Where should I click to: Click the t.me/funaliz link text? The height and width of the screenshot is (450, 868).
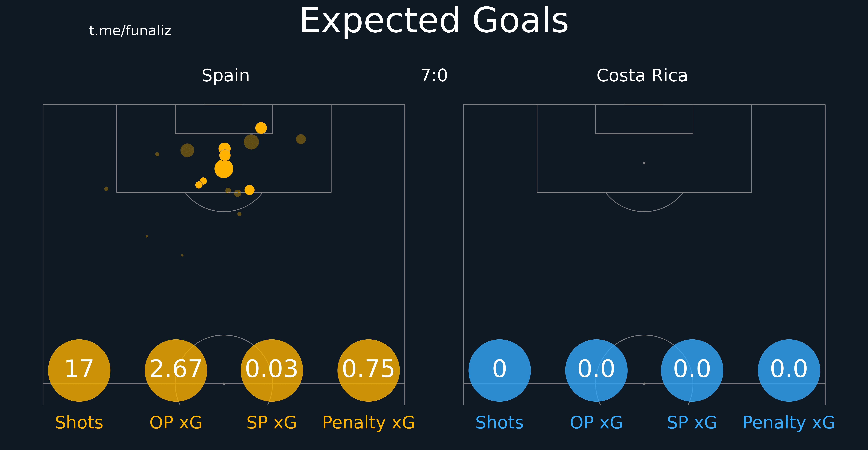click(130, 31)
